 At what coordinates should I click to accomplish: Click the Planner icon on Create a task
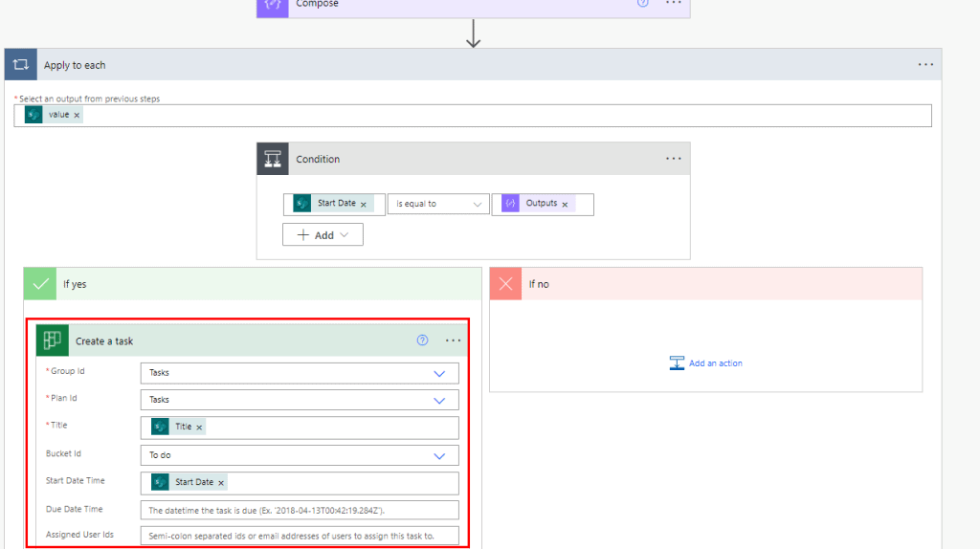click(53, 340)
